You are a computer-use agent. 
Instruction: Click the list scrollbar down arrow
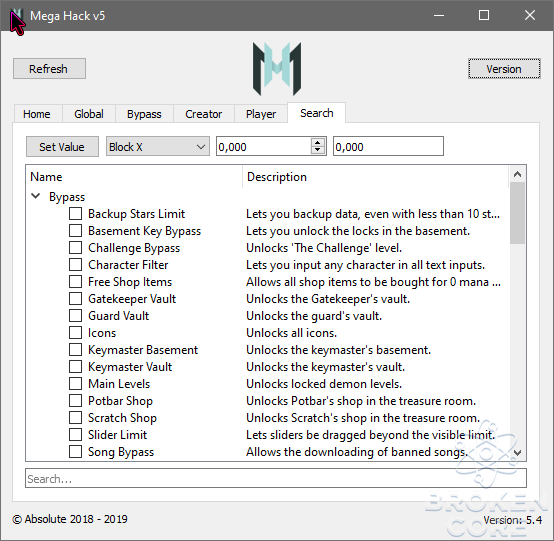pyautogui.click(x=518, y=452)
